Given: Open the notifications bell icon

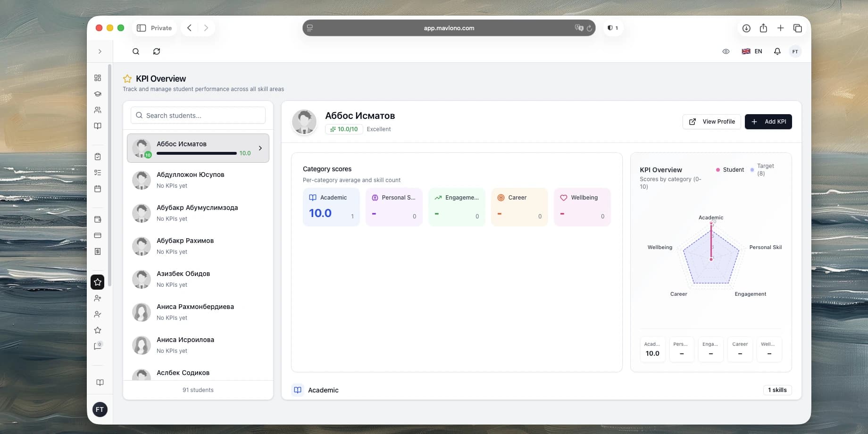Looking at the screenshot, I should tap(777, 51).
